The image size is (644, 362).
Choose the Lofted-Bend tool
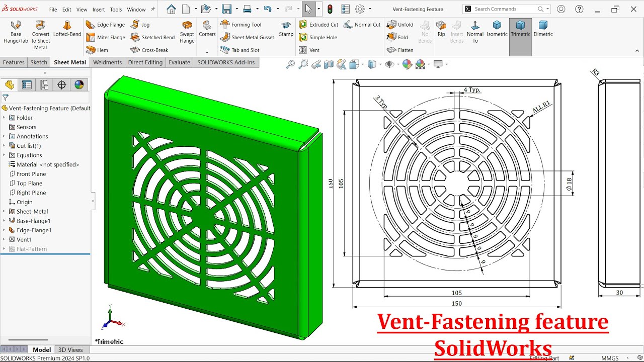coord(67,29)
